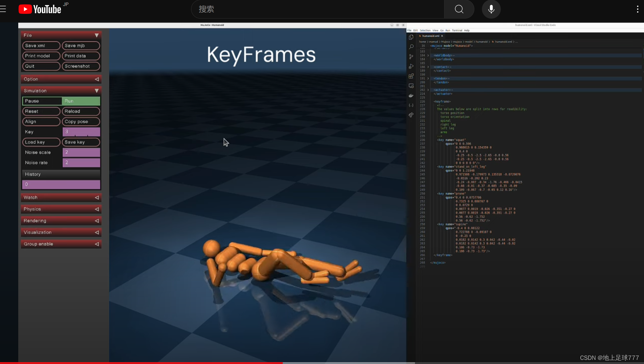Open the Run and Debug icon
The image size is (644, 364).
(x=411, y=66)
